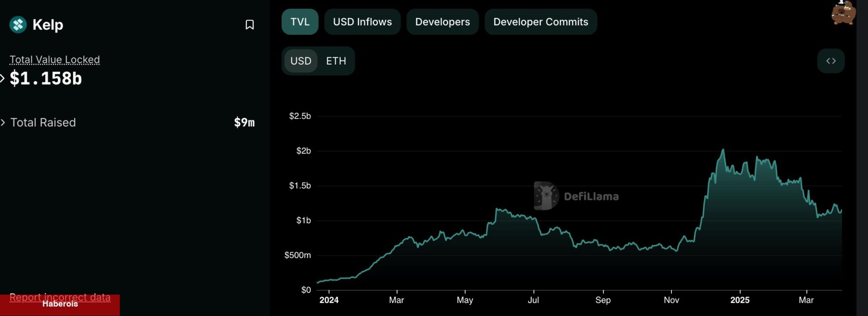This screenshot has width=868, height=316.
Task: Expand the Total Value Locked breakdown
Action: click(2, 78)
